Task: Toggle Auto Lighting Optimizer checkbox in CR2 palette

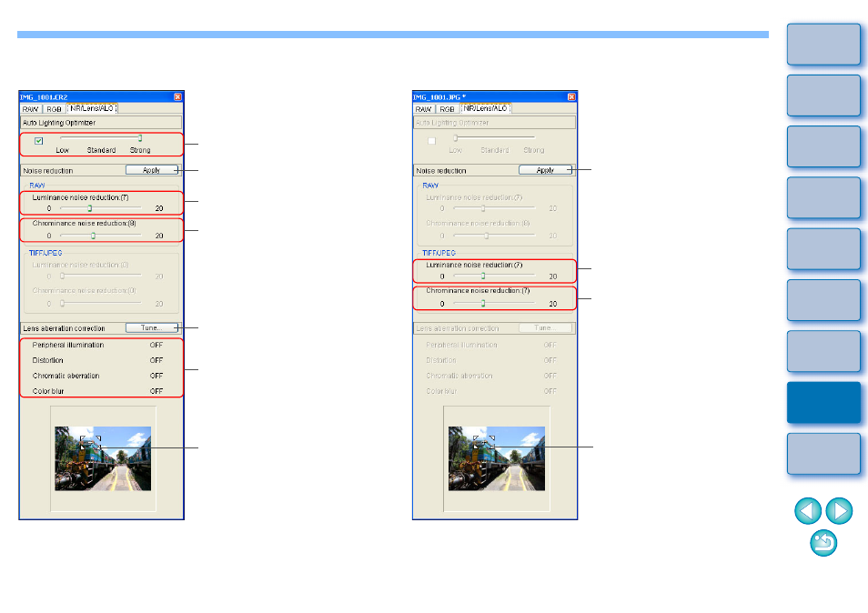Action: click(x=39, y=141)
